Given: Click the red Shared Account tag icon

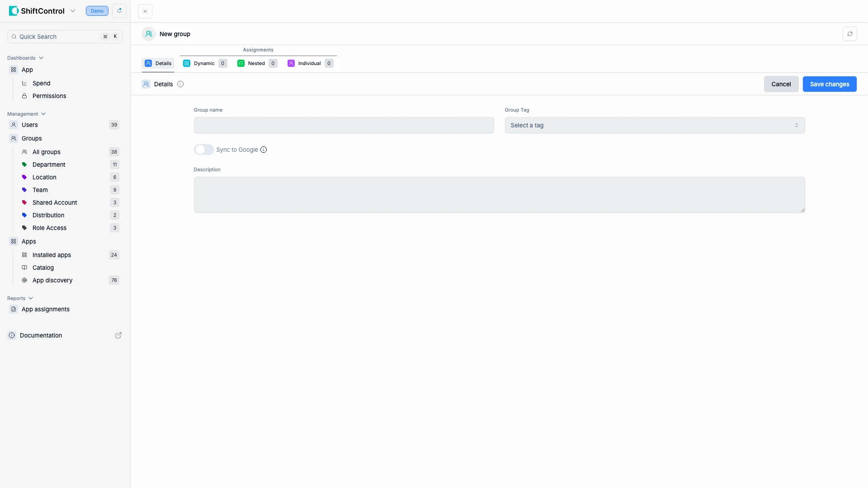Looking at the screenshot, I should (24, 202).
